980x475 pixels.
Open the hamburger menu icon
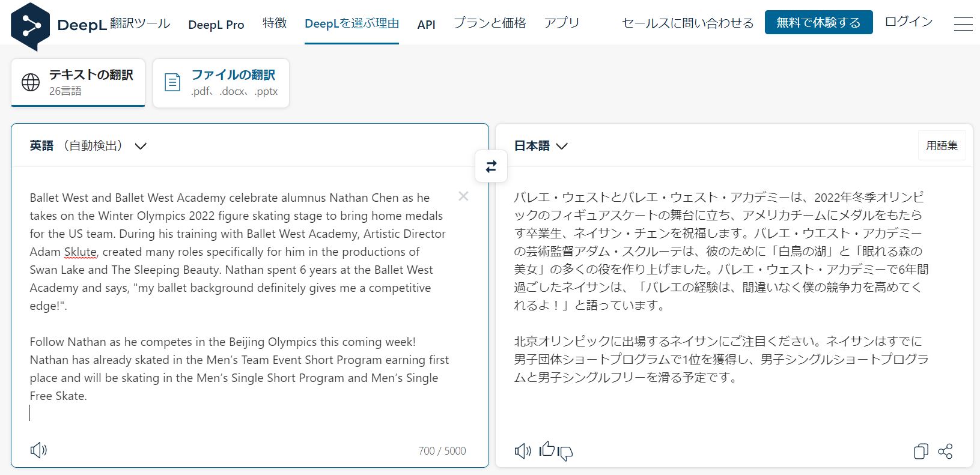(963, 23)
